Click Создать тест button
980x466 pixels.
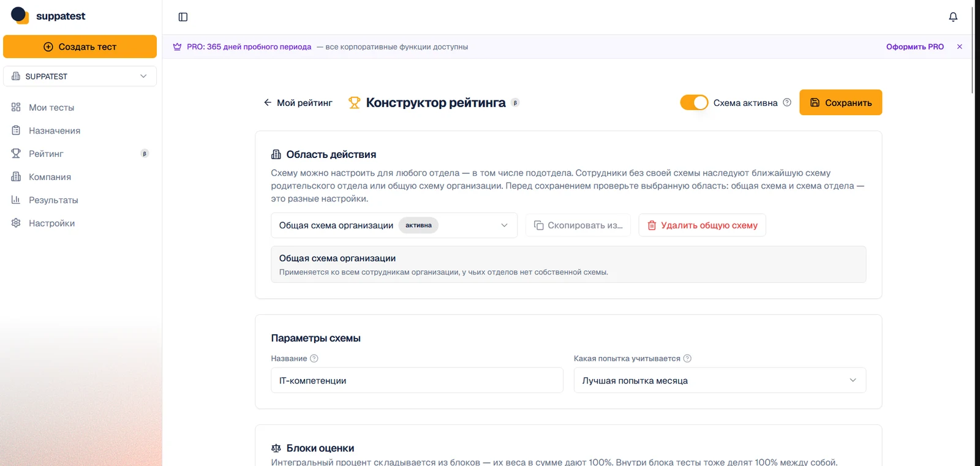click(x=80, y=47)
